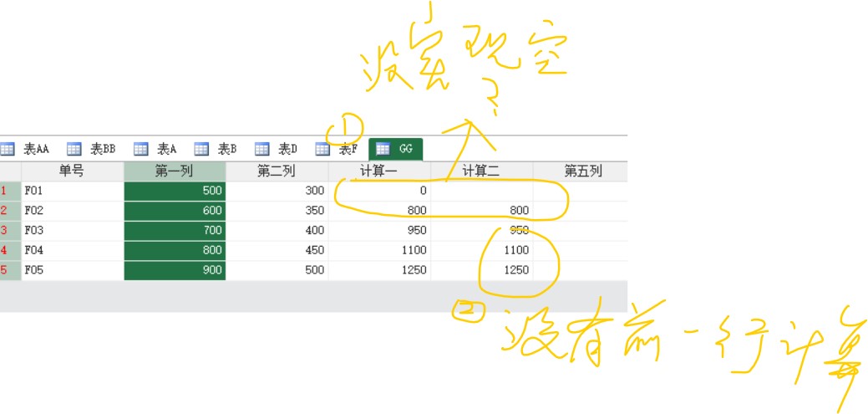Viewport: 868px width, 414px height.
Task: Select the cell with value 600
Action: (175, 211)
